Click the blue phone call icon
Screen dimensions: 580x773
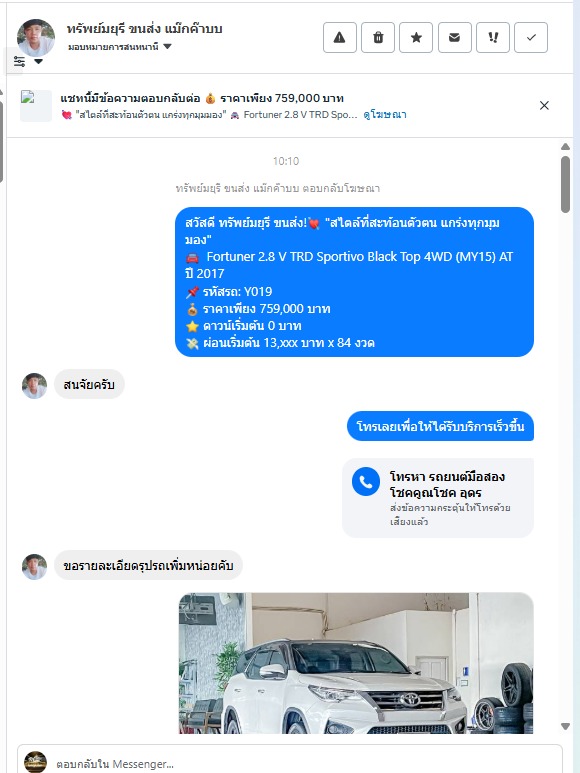pos(366,482)
